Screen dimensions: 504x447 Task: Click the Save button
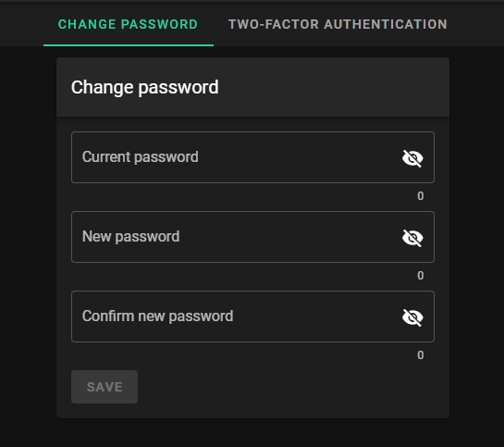tap(104, 387)
